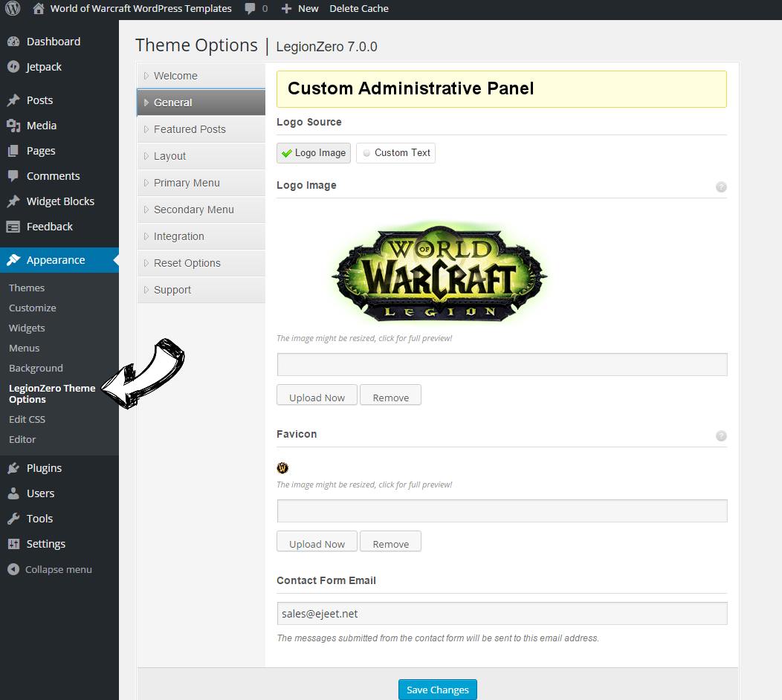Open the Themes submenu item

click(27, 288)
